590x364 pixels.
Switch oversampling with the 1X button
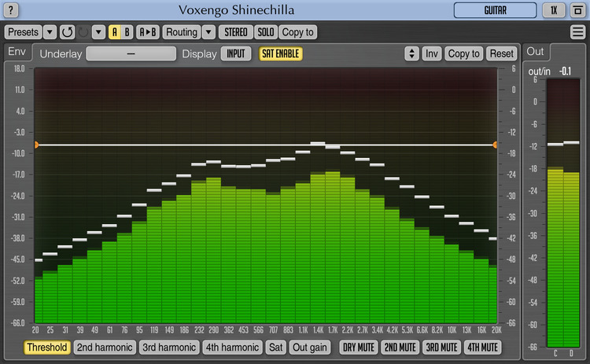[x=554, y=10]
